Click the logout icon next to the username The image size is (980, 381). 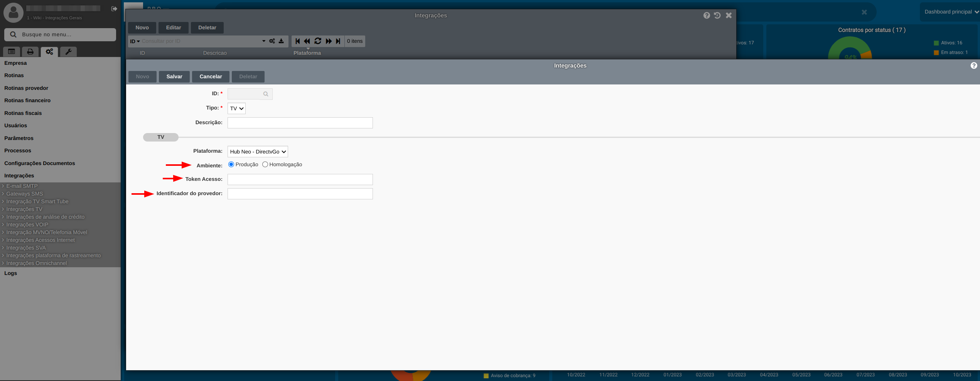tap(114, 8)
